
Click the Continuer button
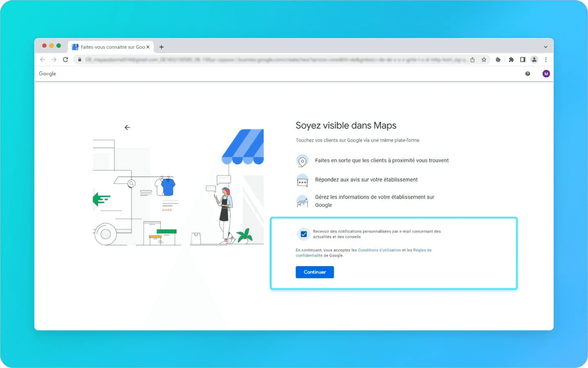315,272
